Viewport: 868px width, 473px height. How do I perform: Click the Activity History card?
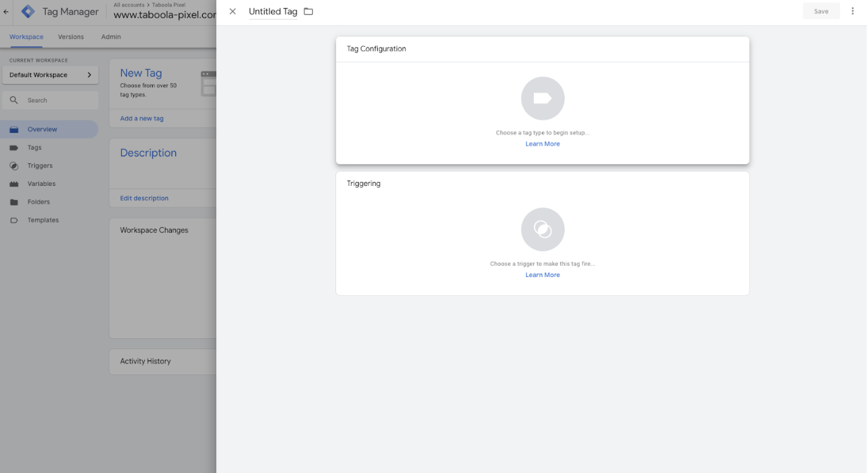[163, 362]
